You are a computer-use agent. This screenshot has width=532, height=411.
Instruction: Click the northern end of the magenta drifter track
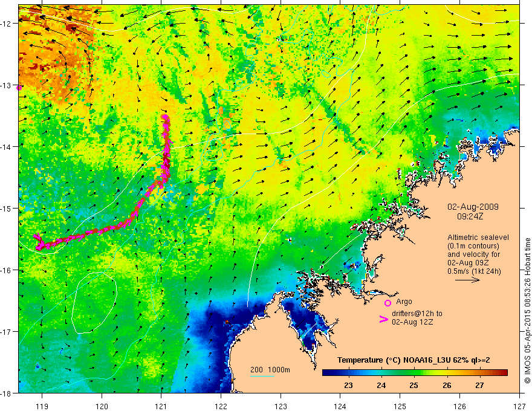[x=166, y=117]
